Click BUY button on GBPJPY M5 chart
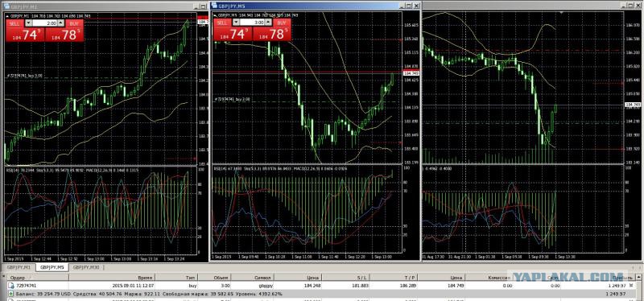644x301 pixels. coord(282,23)
